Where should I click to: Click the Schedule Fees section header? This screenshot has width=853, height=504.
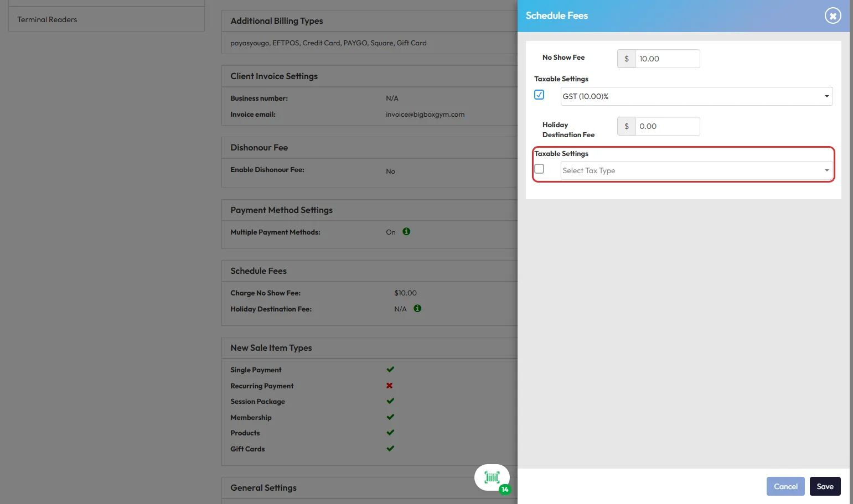tap(259, 271)
